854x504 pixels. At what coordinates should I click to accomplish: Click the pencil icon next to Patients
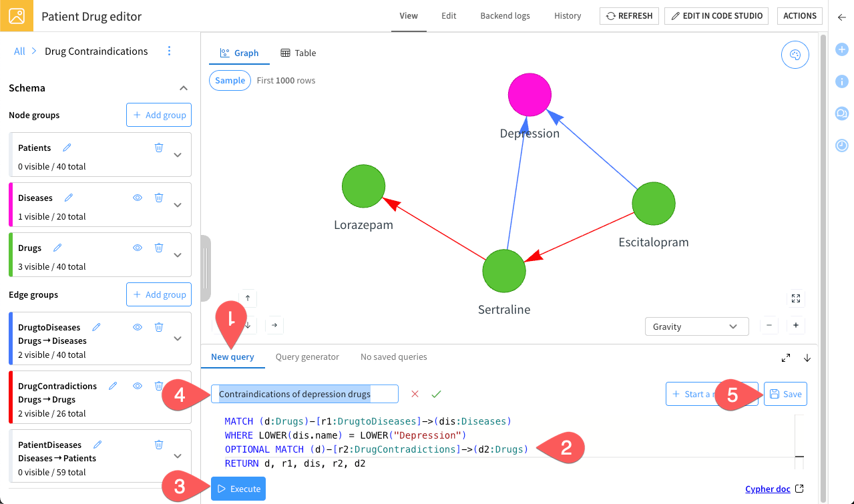pos(67,148)
